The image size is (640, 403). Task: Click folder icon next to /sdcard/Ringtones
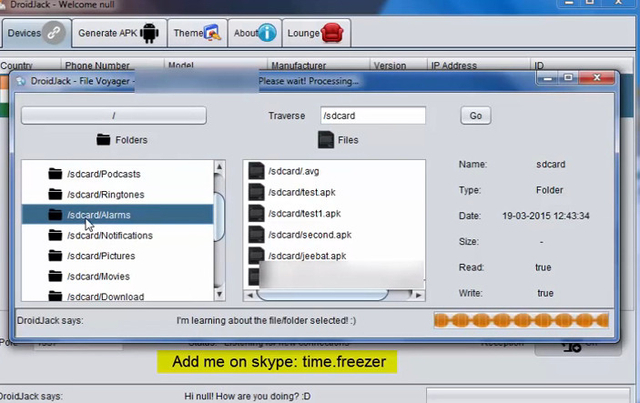pos(55,194)
